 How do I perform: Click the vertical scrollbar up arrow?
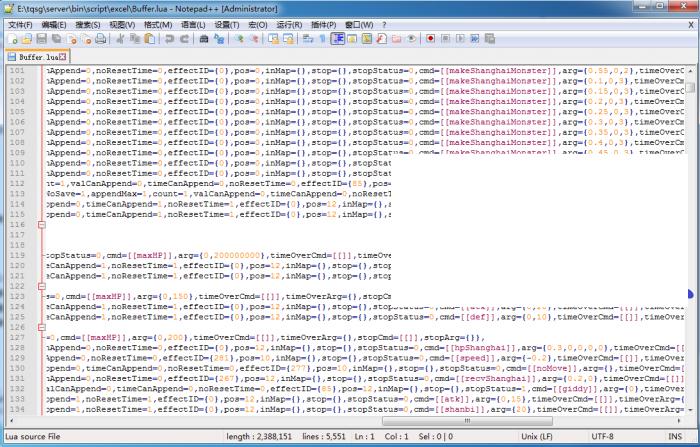690,71
